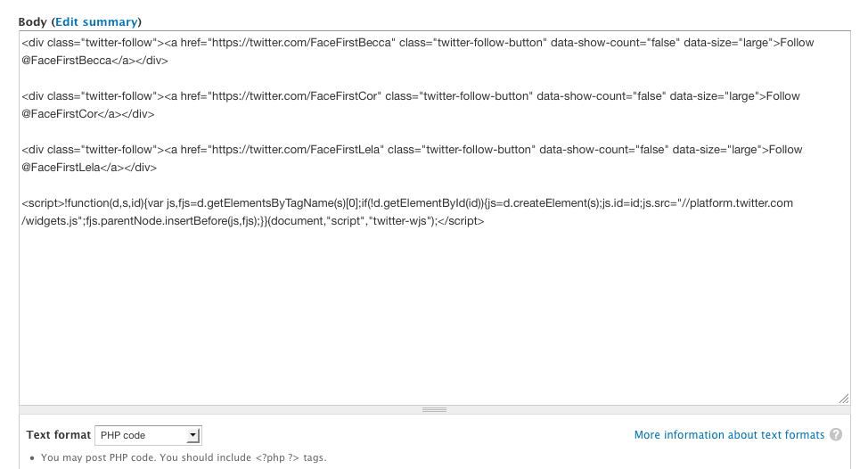Click the opening script tag text
The width and height of the screenshot is (868, 469).
coord(43,203)
